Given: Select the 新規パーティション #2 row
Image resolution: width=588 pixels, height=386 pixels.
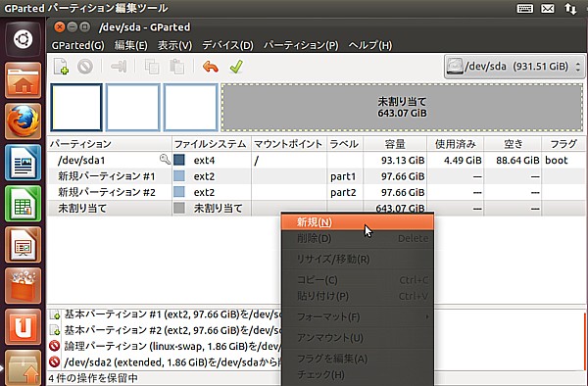Looking at the screenshot, I should 317,192.
